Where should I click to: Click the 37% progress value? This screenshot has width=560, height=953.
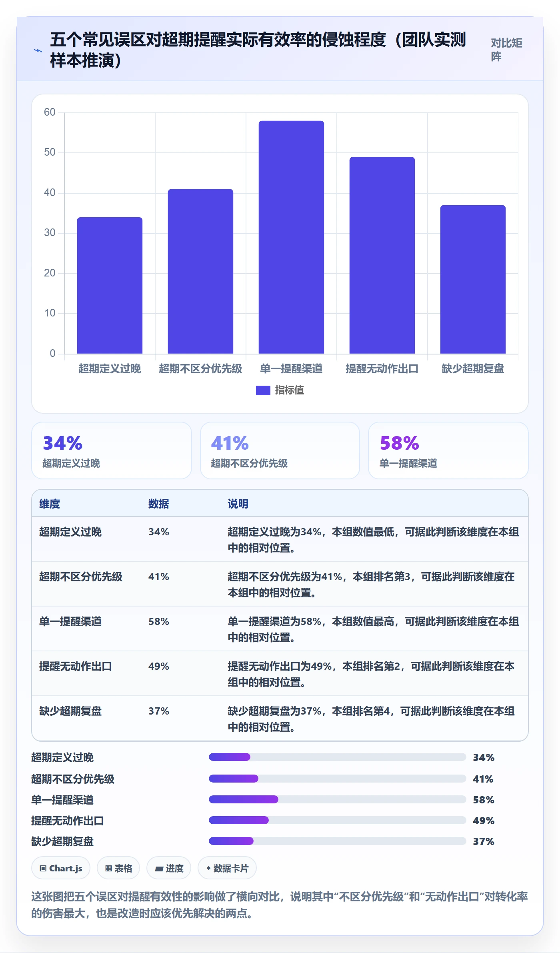(x=484, y=841)
